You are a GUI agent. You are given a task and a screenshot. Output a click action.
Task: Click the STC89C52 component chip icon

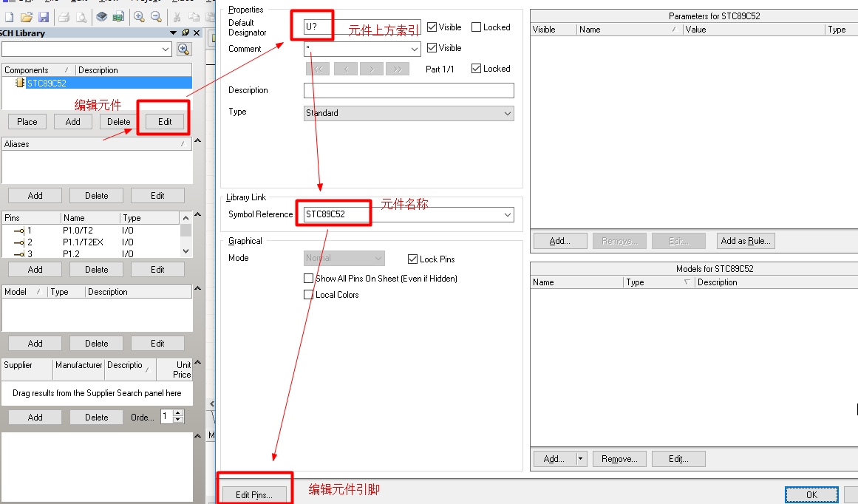point(20,83)
